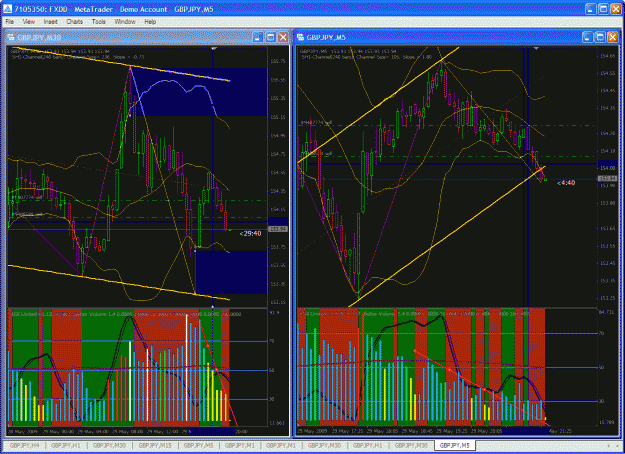
Task: Click chart shift triangle marker in M30 chart
Action: tap(214, 49)
